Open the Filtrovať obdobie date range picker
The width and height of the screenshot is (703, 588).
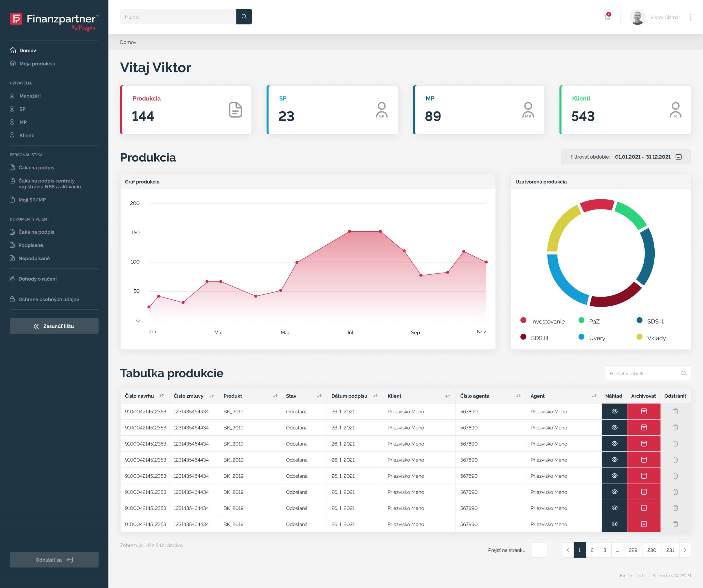click(626, 157)
